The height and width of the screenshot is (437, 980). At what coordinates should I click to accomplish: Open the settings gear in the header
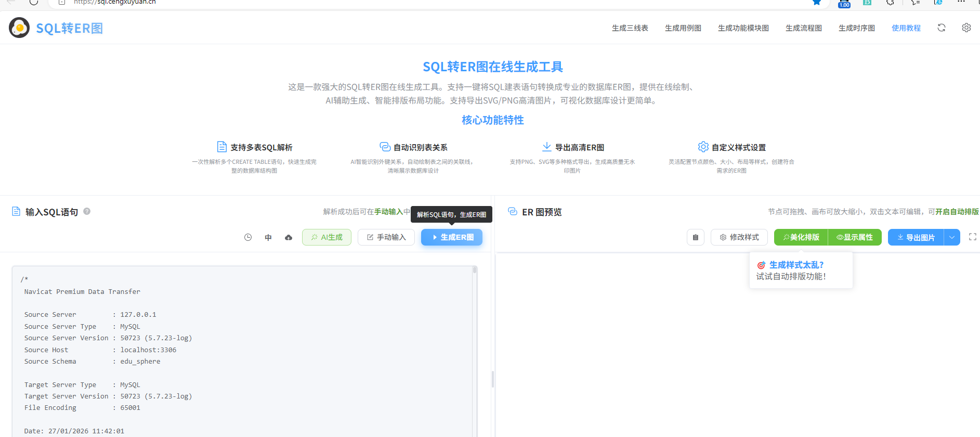coord(966,28)
